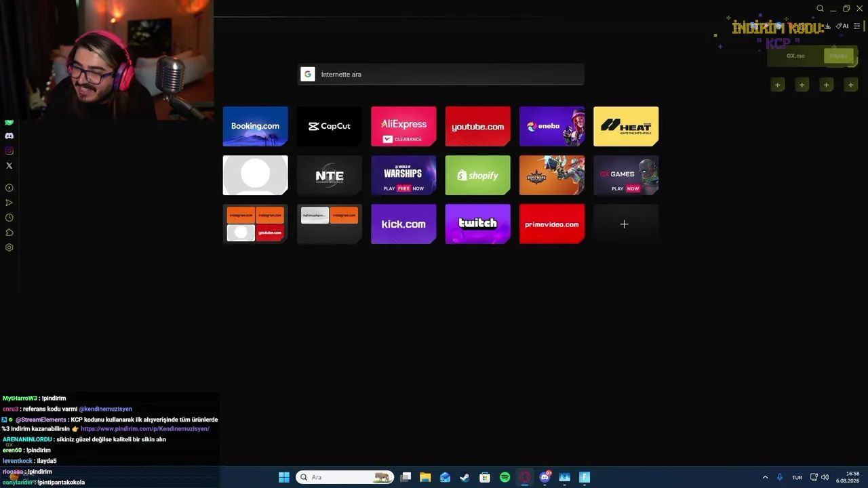Image resolution: width=868 pixels, height=488 pixels.
Task: Click the Kaydol button next to GX.me
Action: pos(838,56)
